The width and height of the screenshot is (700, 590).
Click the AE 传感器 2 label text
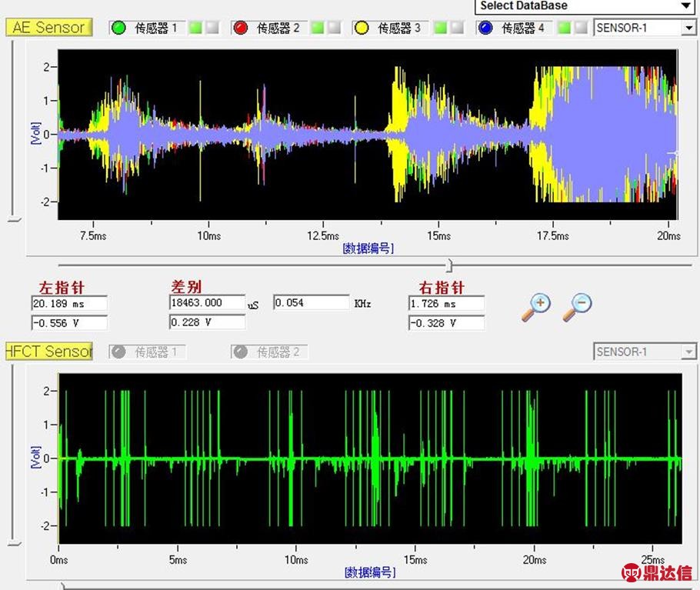click(278, 28)
